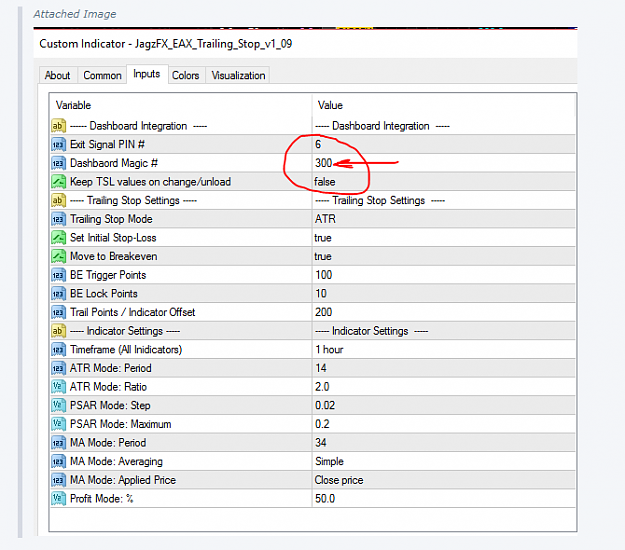Click the string icon beside Dashboard Integration variable

(58, 126)
